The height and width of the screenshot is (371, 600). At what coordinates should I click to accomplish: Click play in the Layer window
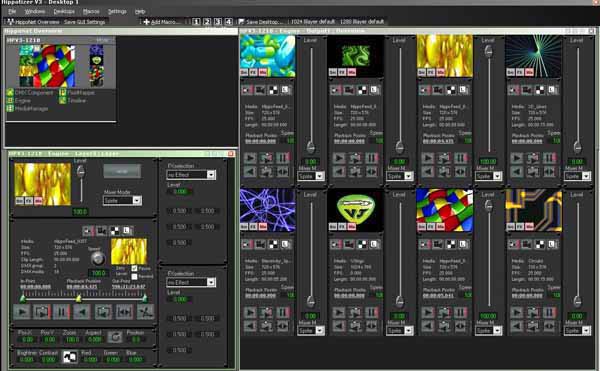point(22,312)
